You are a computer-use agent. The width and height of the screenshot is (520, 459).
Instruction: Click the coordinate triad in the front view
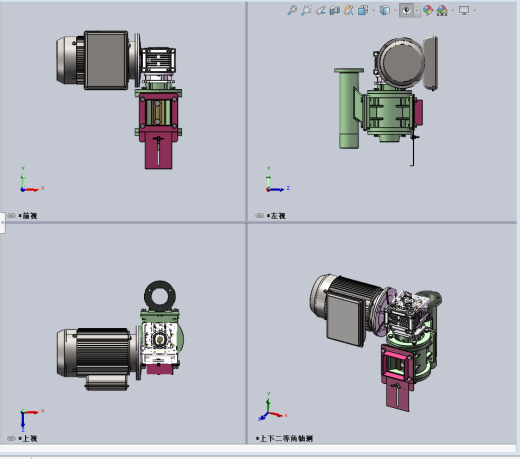(31, 180)
